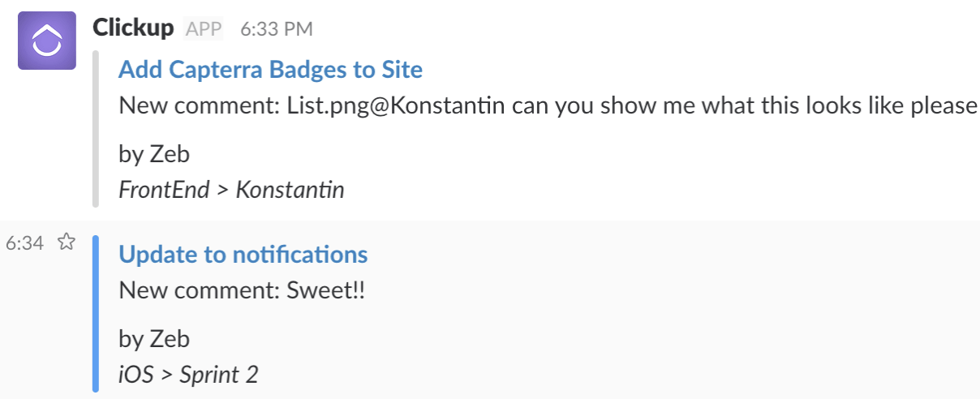Click the 6:34 message timestamp
The width and height of the screenshot is (980, 399).
[24, 242]
